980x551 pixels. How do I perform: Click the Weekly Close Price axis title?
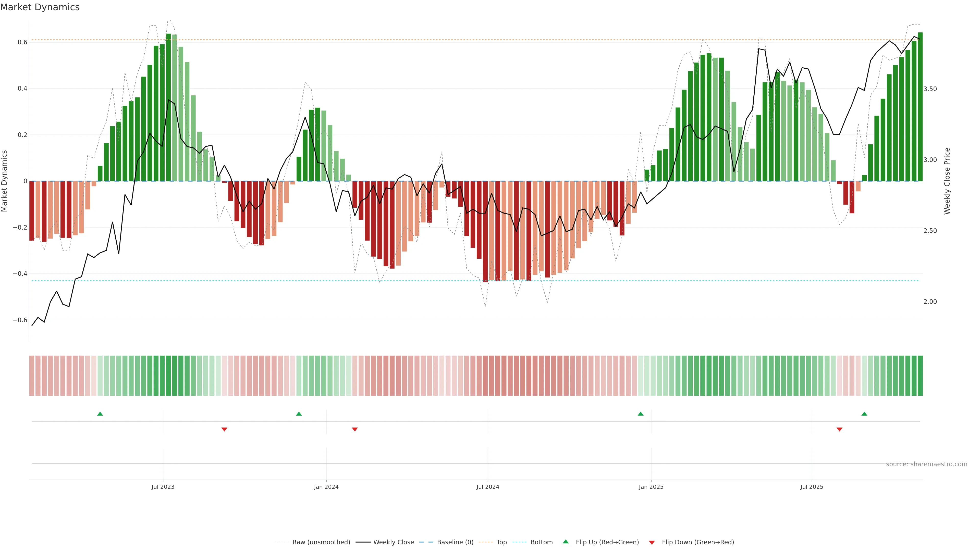pyautogui.click(x=947, y=181)
